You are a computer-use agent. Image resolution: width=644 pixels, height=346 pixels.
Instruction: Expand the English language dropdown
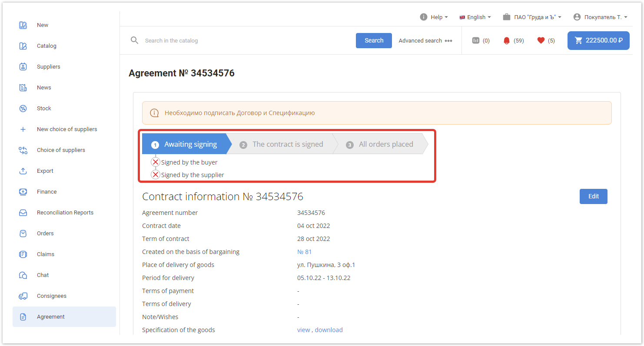pyautogui.click(x=475, y=17)
